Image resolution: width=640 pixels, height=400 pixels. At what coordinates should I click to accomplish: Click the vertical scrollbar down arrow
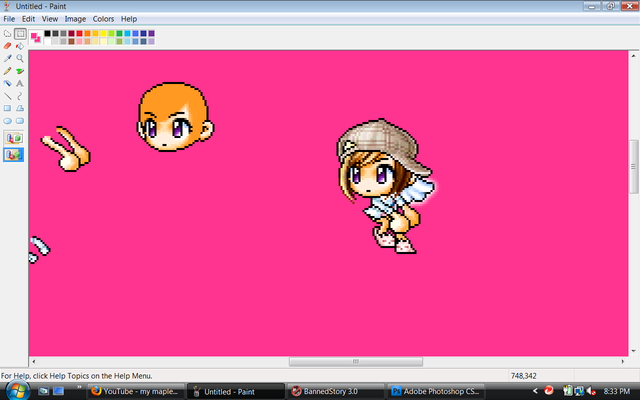point(633,351)
